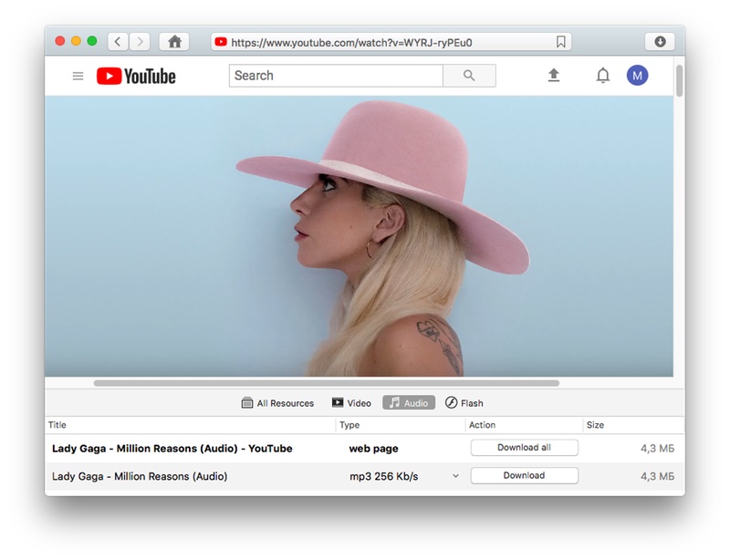Maximize the window with green button
This screenshot has height=560, width=730.
point(92,41)
